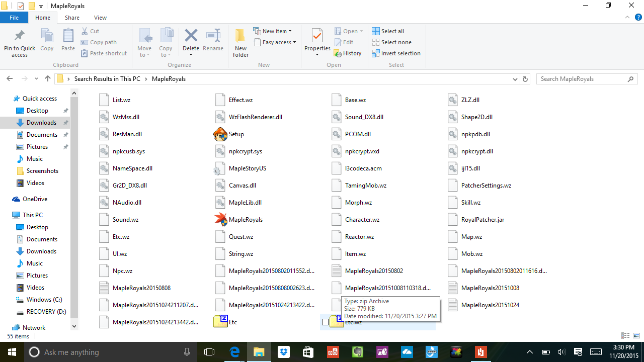
Task: Open Dropbox from the taskbar
Action: click(x=284, y=352)
